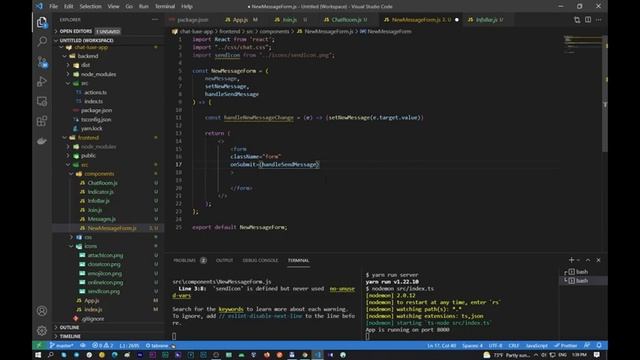This screenshot has width=640, height=360.
Task: Expand the Outline section
Action: pos(69,327)
